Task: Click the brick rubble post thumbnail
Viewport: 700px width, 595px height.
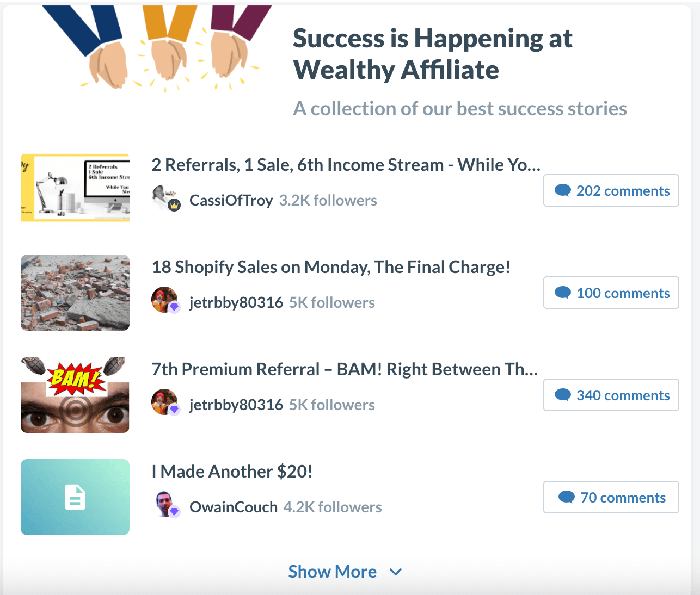Action: (x=75, y=293)
